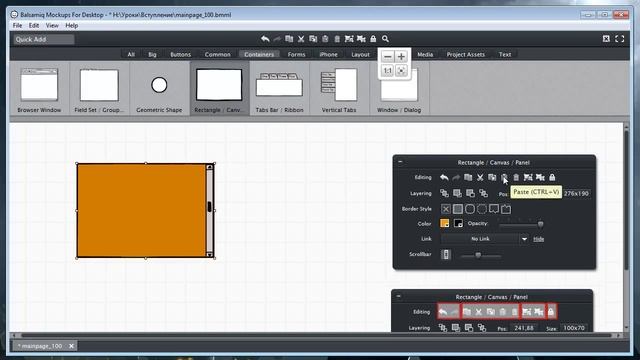Select the extra-rounded border style
Image resolution: width=640 pixels, height=360 pixels.
click(482, 209)
